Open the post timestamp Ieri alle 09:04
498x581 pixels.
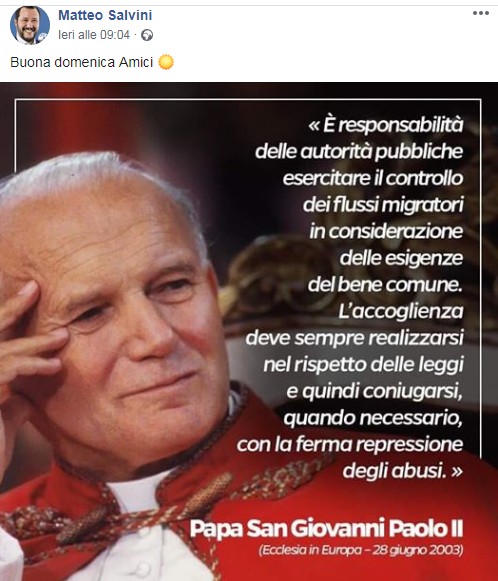tap(94, 35)
